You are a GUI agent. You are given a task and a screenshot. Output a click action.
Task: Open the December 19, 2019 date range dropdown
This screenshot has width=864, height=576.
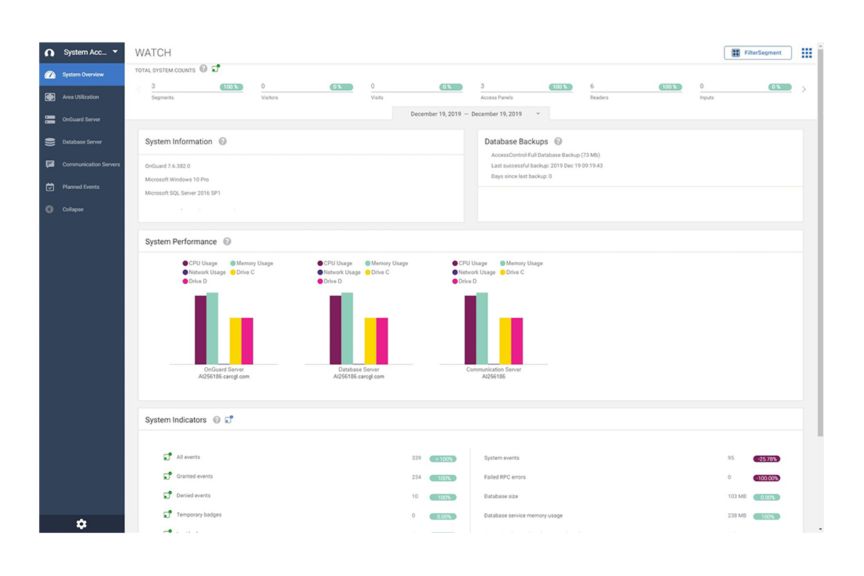click(473, 114)
